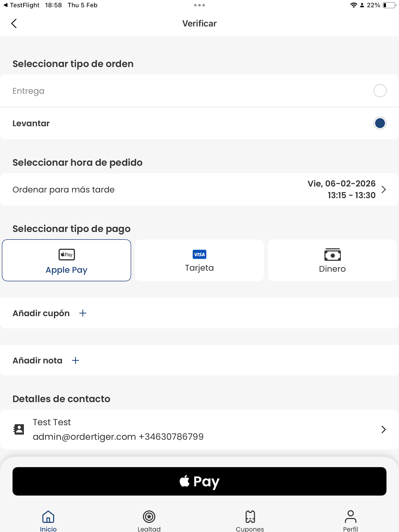Viewport: 399px width, 532px height.
Task: Tap the 18:58 clock in status bar
Action: pos(53,5)
